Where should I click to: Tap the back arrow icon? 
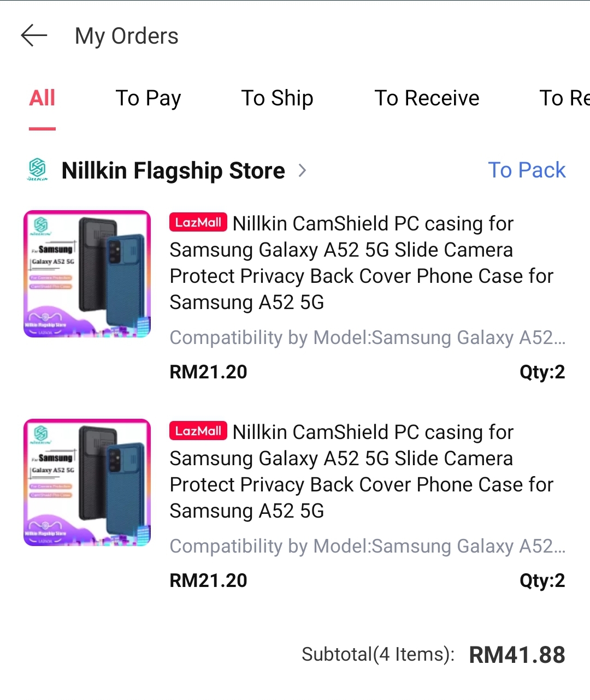[34, 36]
